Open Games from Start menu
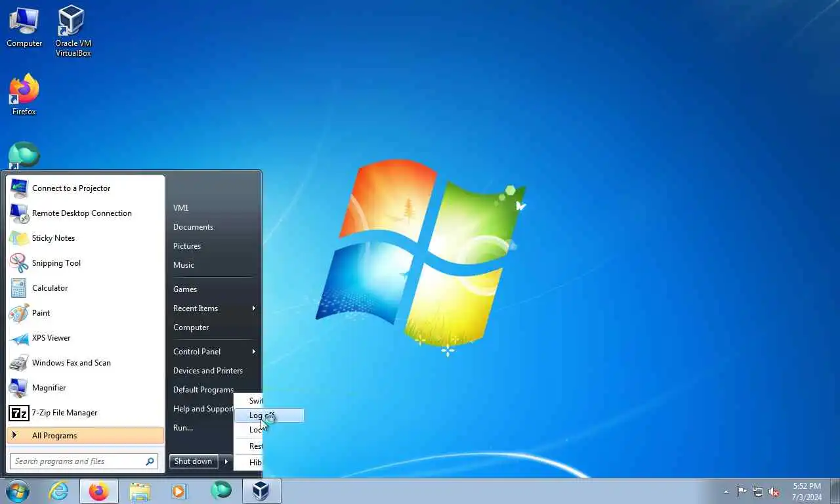The image size is (840, 504). pyautogui.click(x=213, y=289)
